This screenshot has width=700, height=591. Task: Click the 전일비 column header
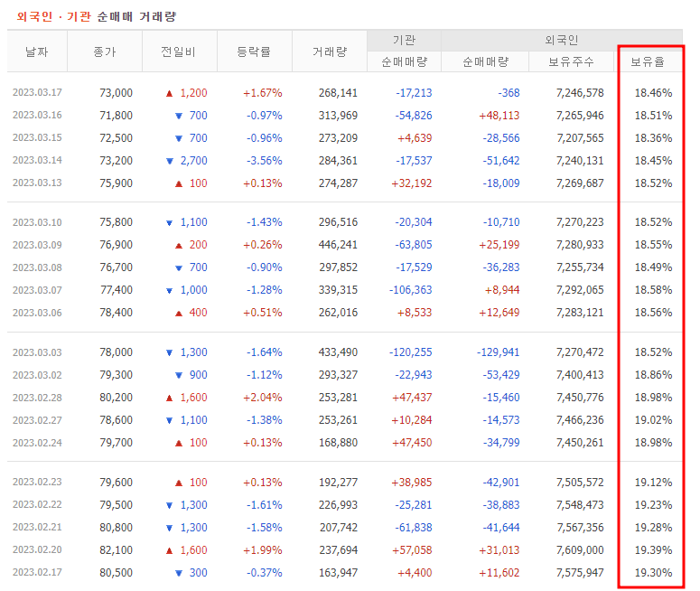click(x=179, y=52)
